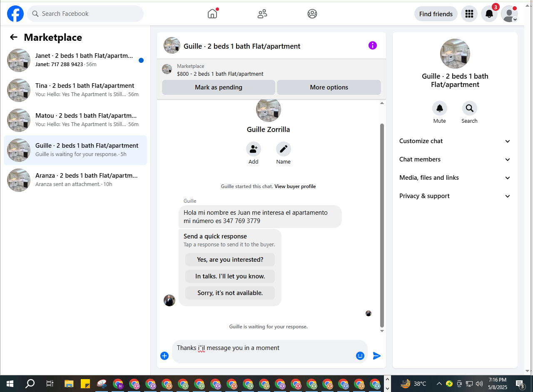Click Mark as pending button
Image resolution: width=533 pixels, height=392 pixels.
coord(219,87)
